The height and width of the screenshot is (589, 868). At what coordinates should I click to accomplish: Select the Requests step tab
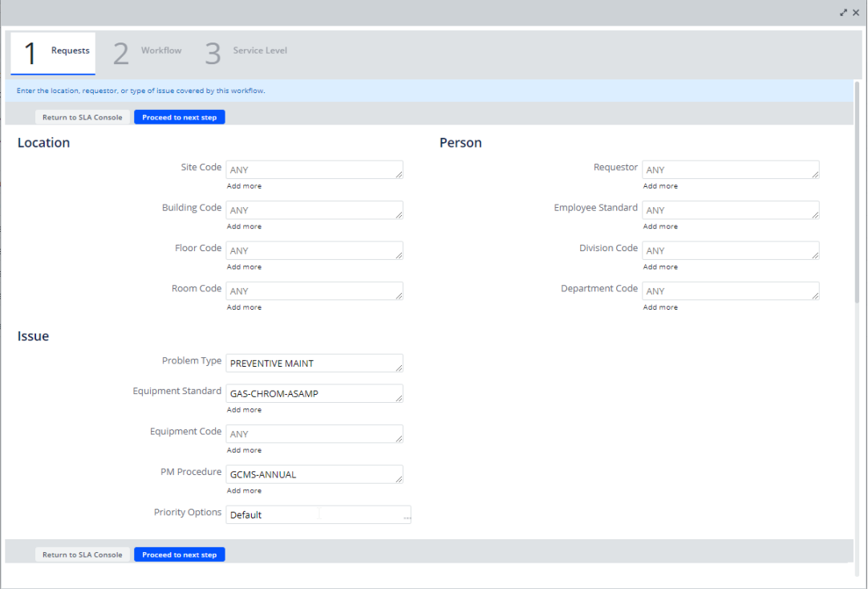click(54, 53)
